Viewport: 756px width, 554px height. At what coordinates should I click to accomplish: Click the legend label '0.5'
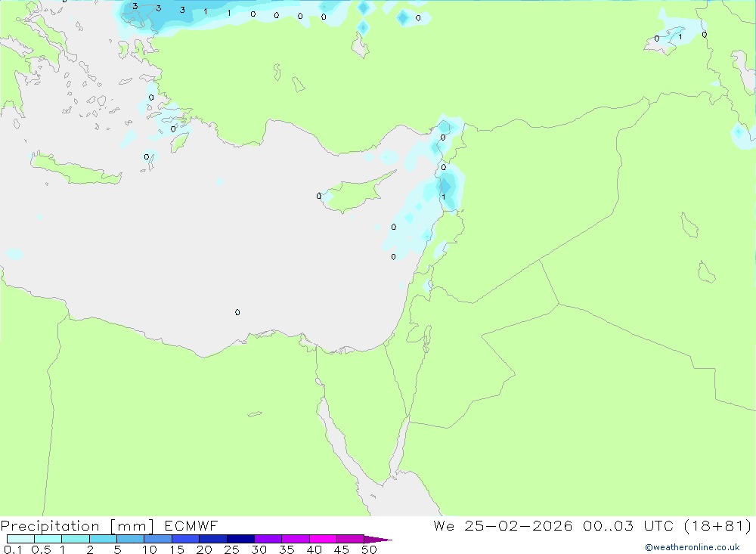pos(41,549)
